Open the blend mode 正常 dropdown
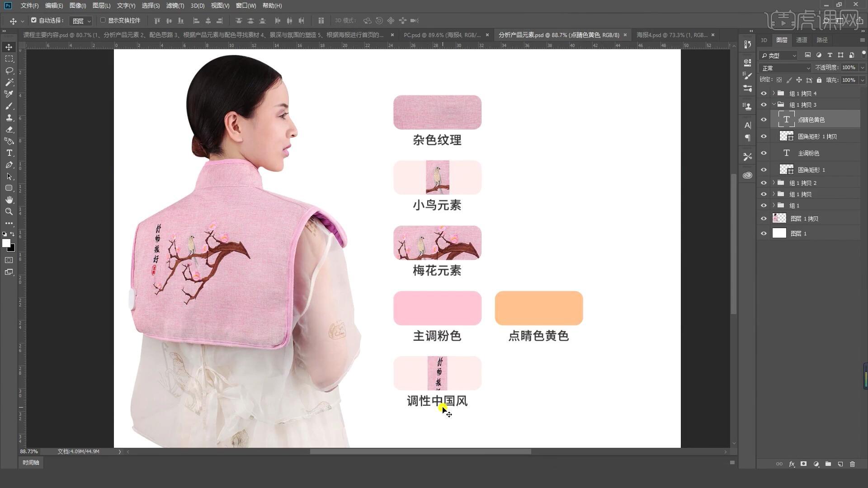Image resolution: width=868 pixels, height=488 pixels. click(786, 68)
